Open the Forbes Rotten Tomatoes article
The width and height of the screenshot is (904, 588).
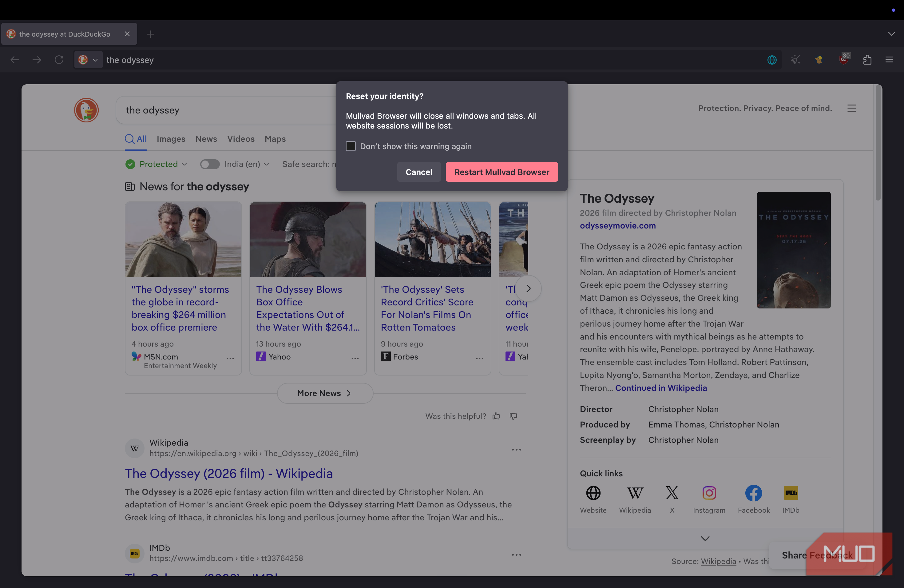(427, 308)
